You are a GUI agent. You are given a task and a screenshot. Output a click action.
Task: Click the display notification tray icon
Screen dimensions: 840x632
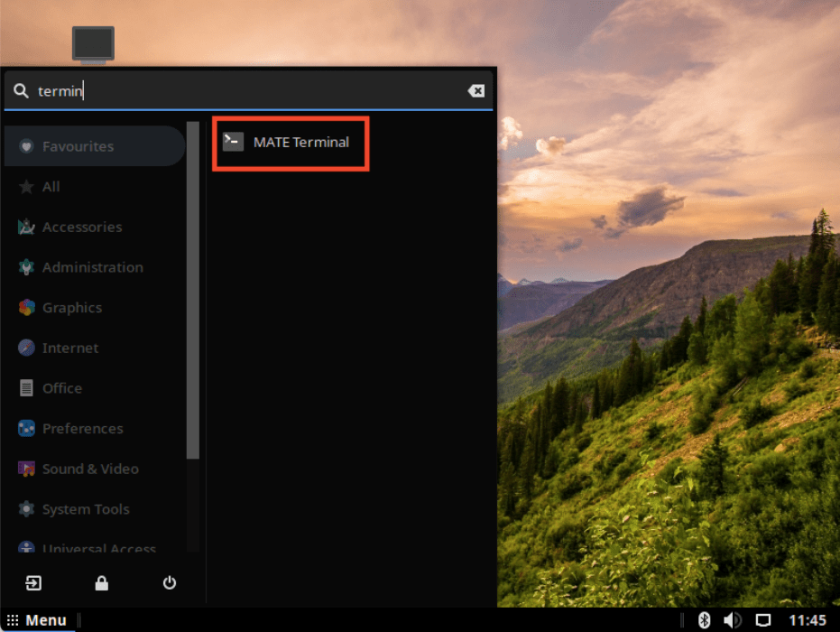(762, 620)
